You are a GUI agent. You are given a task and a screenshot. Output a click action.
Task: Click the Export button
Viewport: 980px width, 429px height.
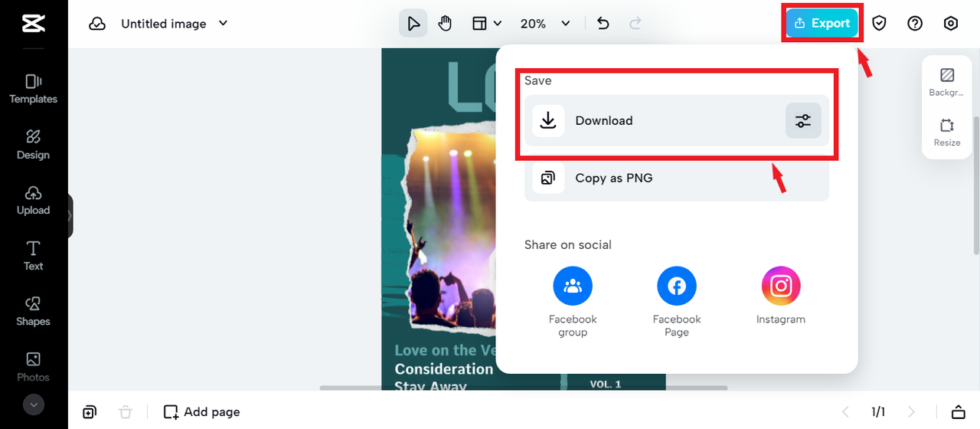click(822, 24)
